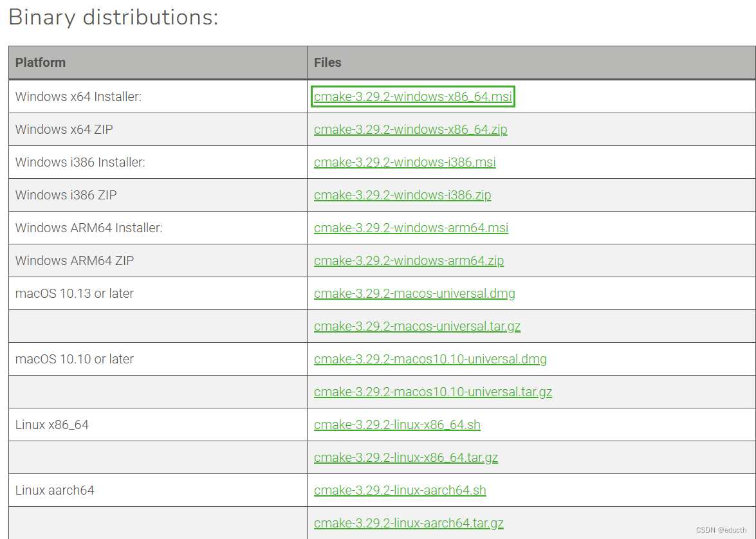This screenshot has width=756, height=539.
Task: Select the 'Windows x64 Installer:' platform cell
Action: (158, 96)
